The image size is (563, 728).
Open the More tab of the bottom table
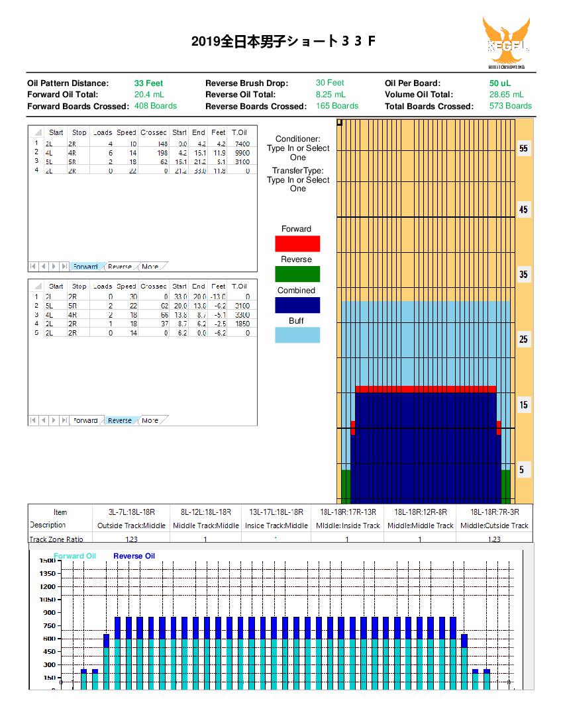pos(150,420)
